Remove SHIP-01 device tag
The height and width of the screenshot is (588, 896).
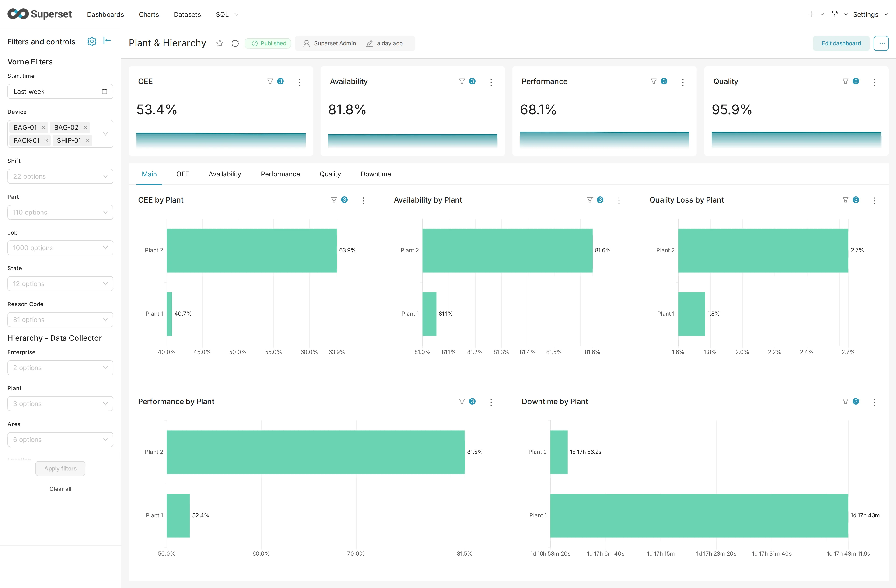point(88,140)
